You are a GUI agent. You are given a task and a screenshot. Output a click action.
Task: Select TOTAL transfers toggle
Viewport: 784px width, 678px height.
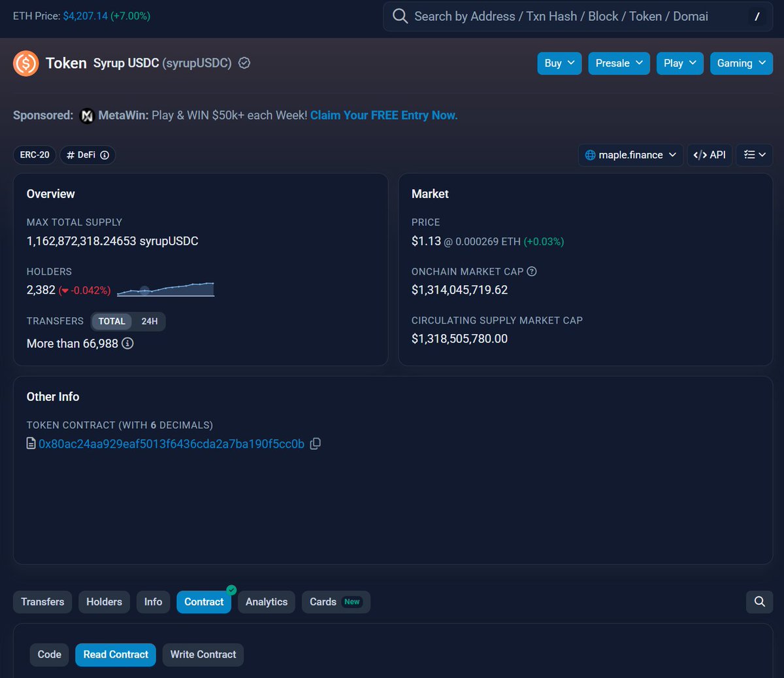coord(112,321)
